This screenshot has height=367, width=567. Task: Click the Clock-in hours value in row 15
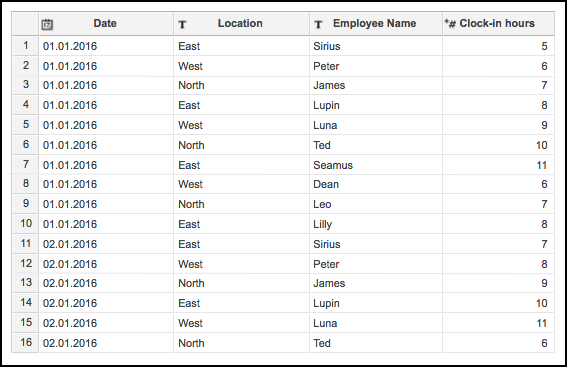point(499,323)
